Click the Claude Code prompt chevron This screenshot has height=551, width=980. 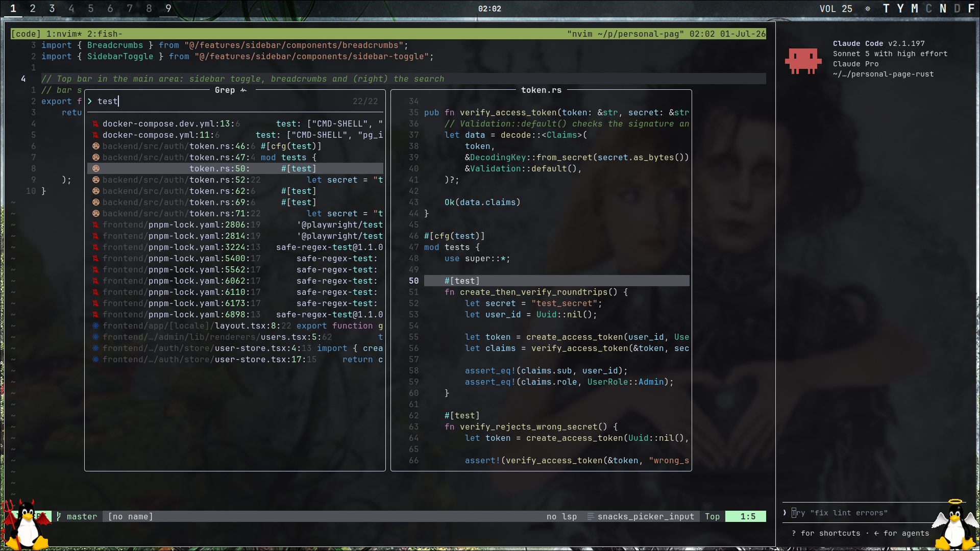785,513
